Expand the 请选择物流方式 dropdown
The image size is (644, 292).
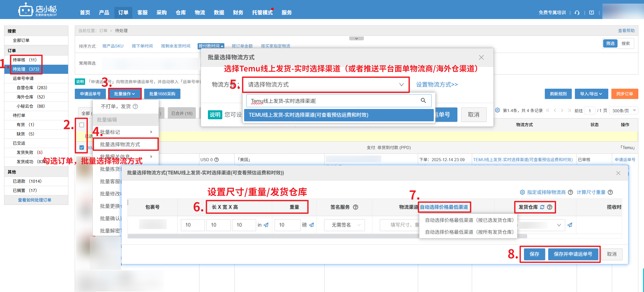coord(325,85)
